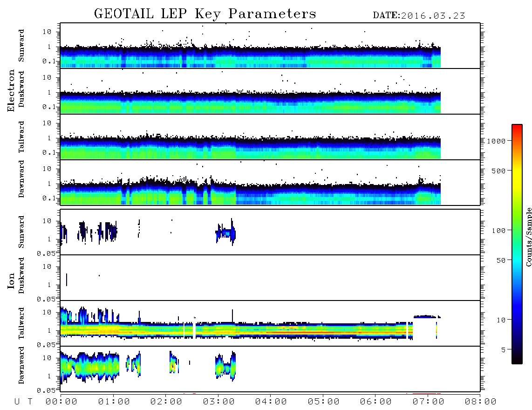Select the Electron 'Sunward' panel label
The height and width of the screenshot is (410, 532).
[x=21, y=46]
